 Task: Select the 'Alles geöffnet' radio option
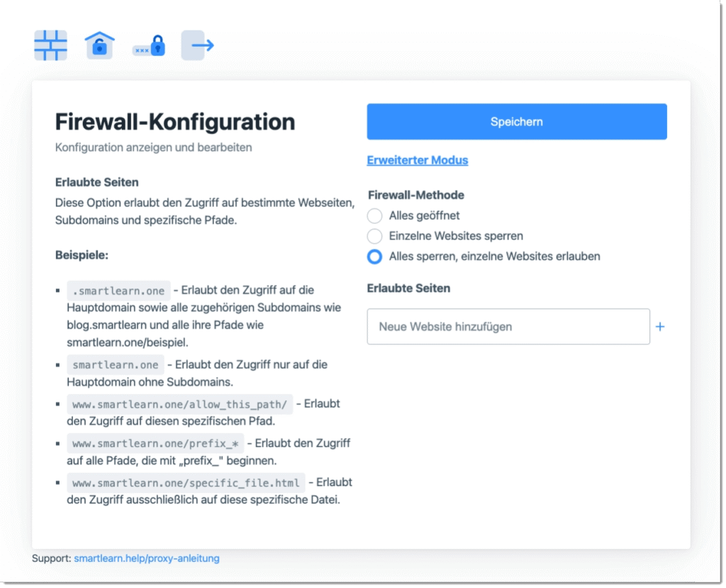374,215
